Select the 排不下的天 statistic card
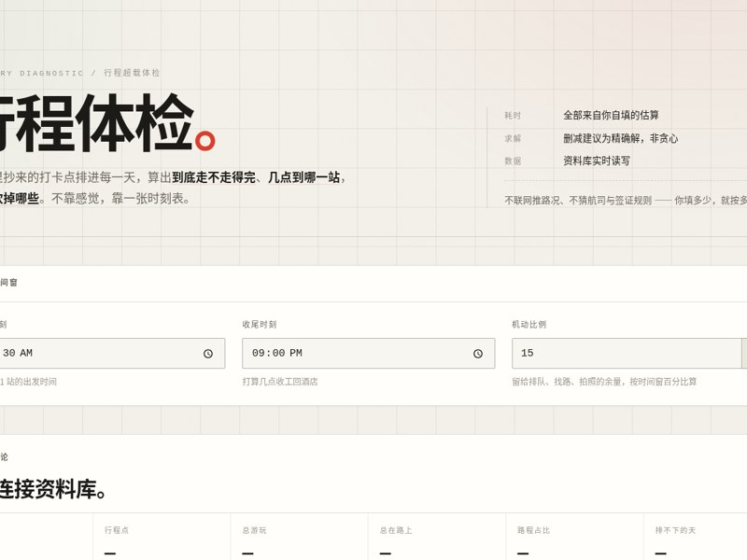 click(x=696, y=537)
